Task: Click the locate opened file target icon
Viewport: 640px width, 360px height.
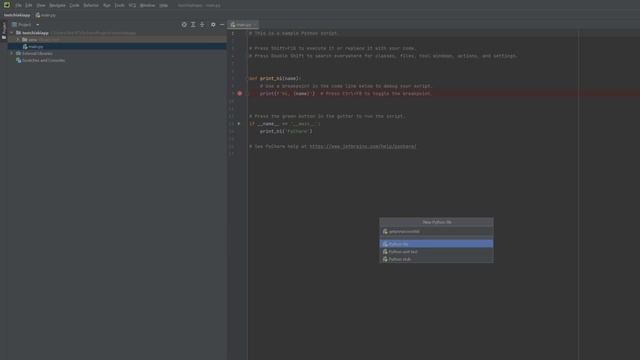Action: (x=184, y=25)
